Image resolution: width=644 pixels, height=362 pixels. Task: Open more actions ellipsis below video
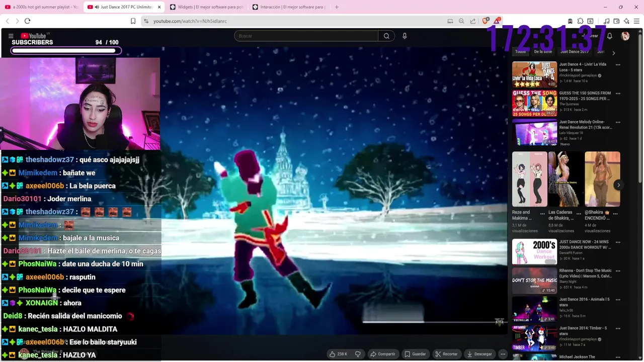point(503,354)
